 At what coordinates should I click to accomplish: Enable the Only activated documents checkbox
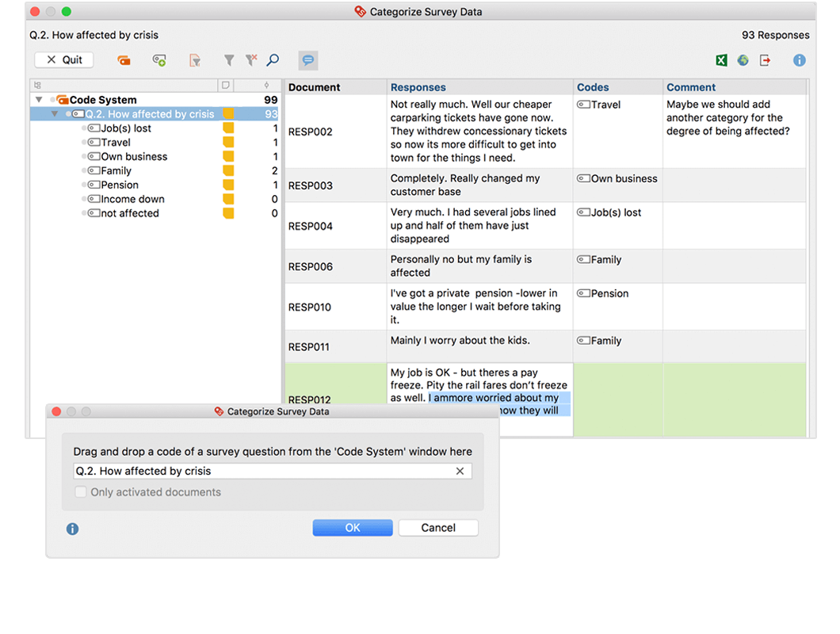pos(80,492)
